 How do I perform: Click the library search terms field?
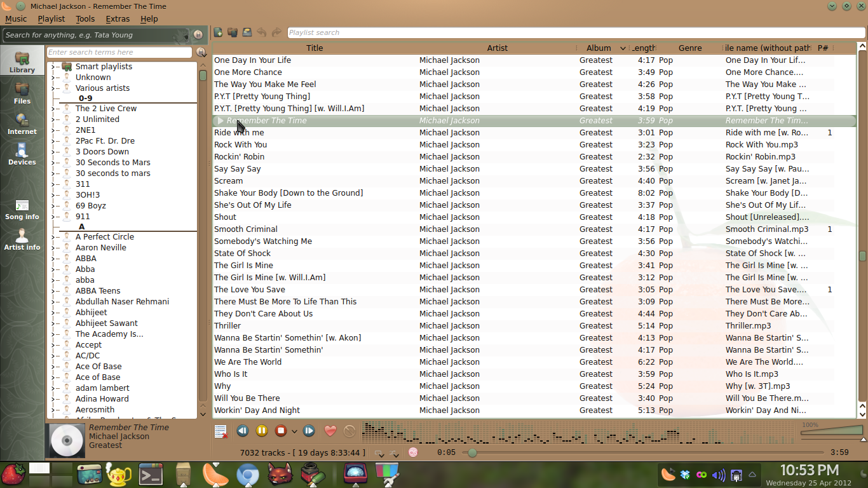(x=119, y=52)
